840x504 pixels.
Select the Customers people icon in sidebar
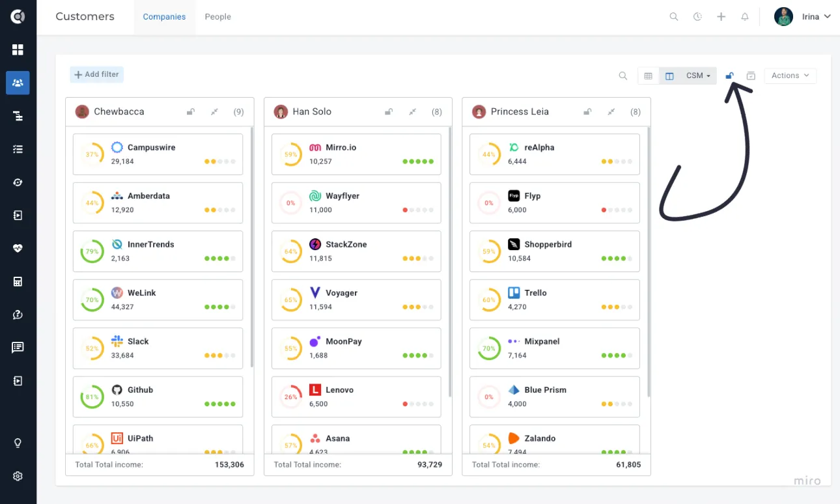pos(18,83)
